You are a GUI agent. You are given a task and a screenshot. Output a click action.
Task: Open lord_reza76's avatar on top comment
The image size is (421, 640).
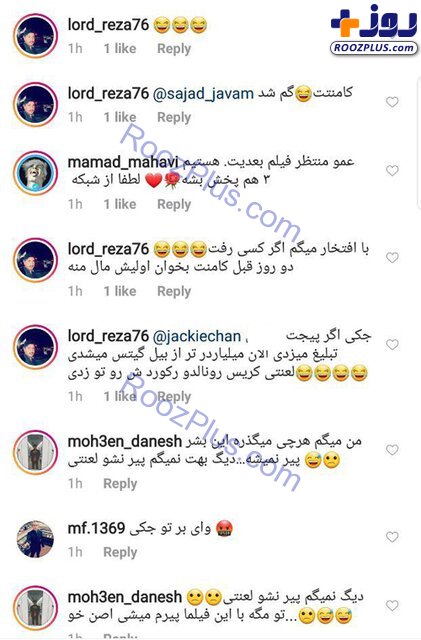tap(36, 36)
